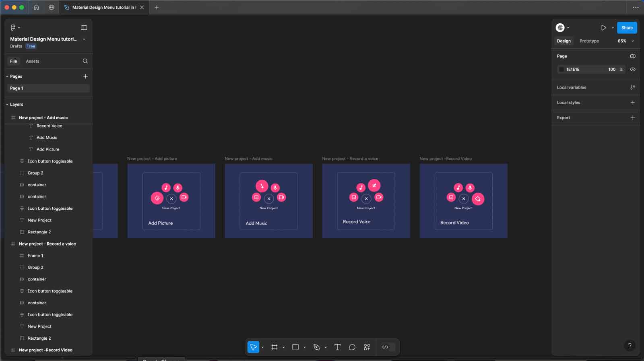Open the zoom level 65% dropdown

[x=625, y=41]
